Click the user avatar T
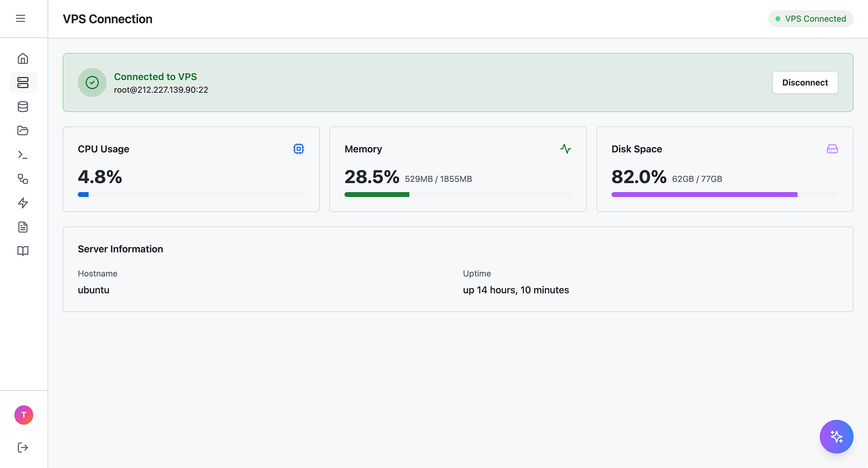The width and height of the screenshot is (868, 468). click(x=24, y=415)
